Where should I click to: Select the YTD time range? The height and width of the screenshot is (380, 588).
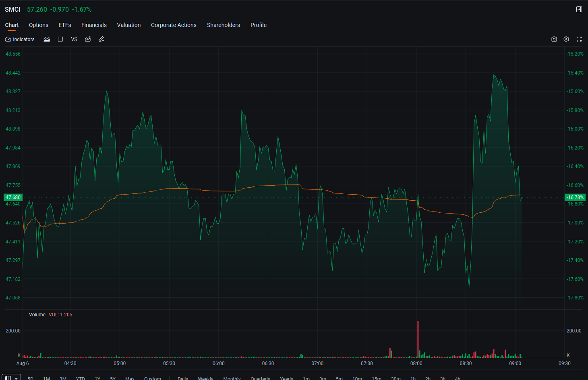[81, 378]
